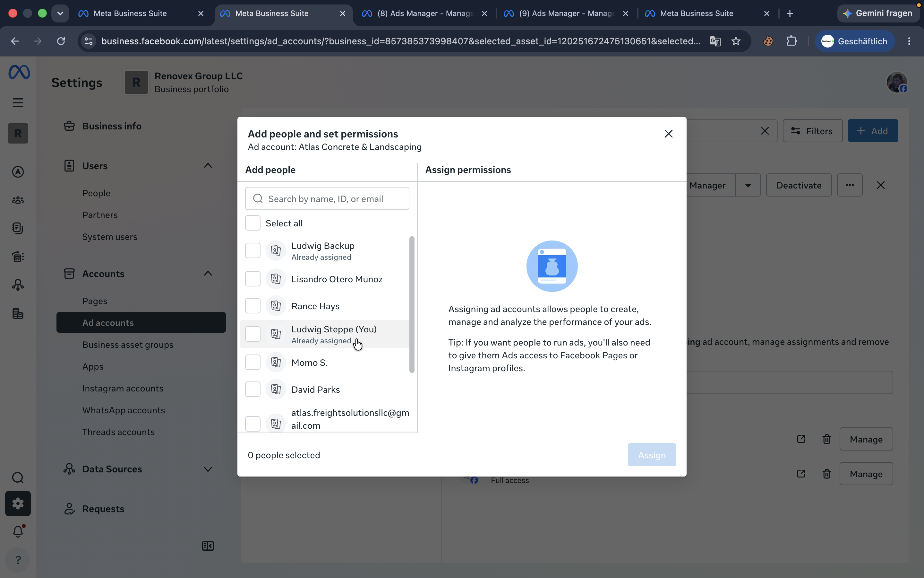Image resolution: width=924 pixels, height=578 pixels.
Task: Click the R business portfolio avatar in rail
Action: [18, 133]
